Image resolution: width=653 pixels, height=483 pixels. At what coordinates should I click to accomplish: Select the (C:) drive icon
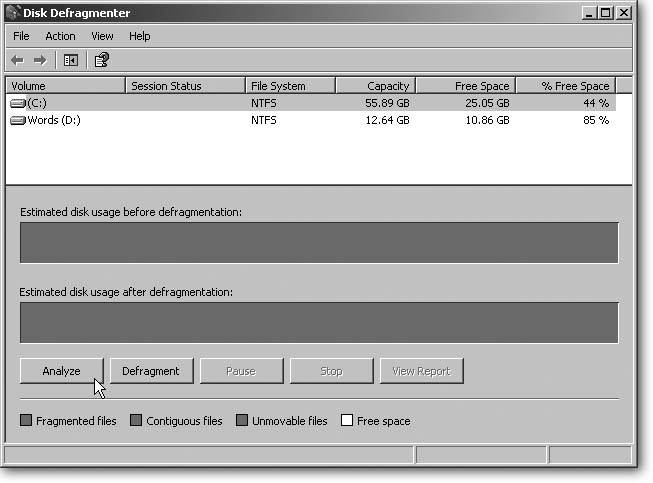18,103
